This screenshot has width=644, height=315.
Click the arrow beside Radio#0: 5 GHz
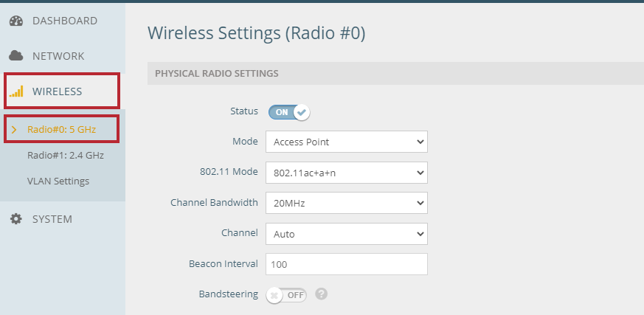tap(14, 130)
